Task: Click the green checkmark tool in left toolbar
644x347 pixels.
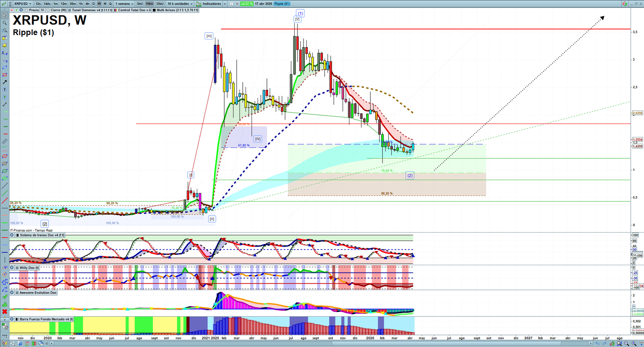Action: pos(4,297)
